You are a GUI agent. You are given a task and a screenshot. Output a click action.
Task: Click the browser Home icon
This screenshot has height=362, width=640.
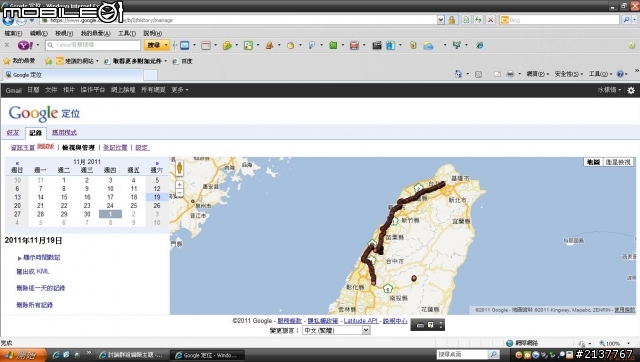point(458,74)
